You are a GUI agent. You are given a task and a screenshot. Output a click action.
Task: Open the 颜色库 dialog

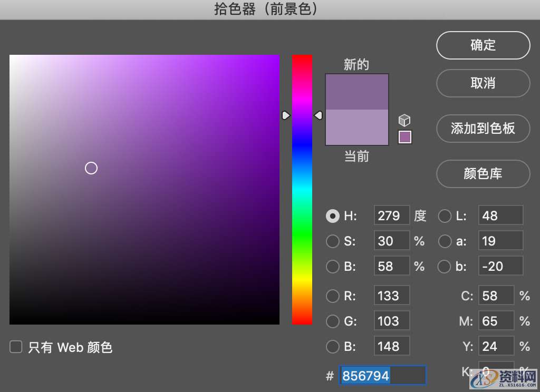[483, 174]
